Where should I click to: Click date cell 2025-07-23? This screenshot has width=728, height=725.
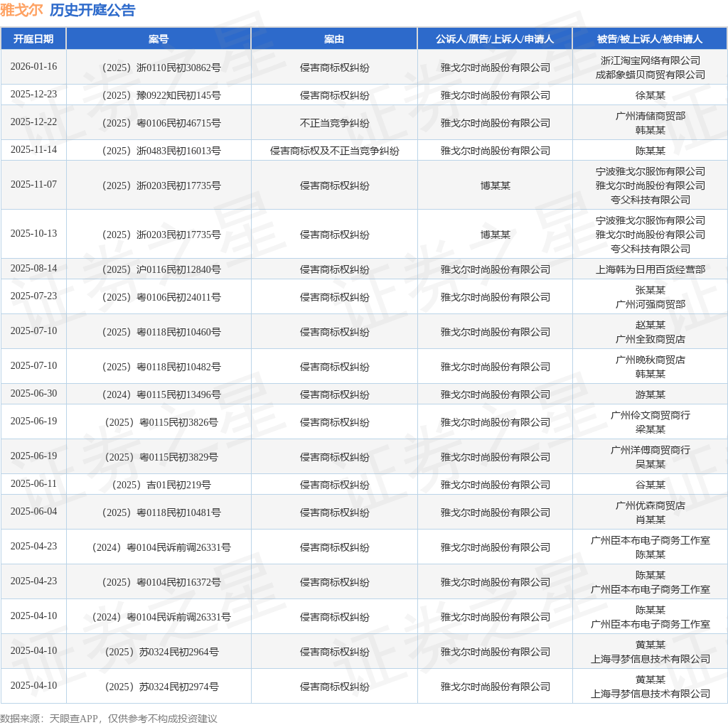point(33,296)
